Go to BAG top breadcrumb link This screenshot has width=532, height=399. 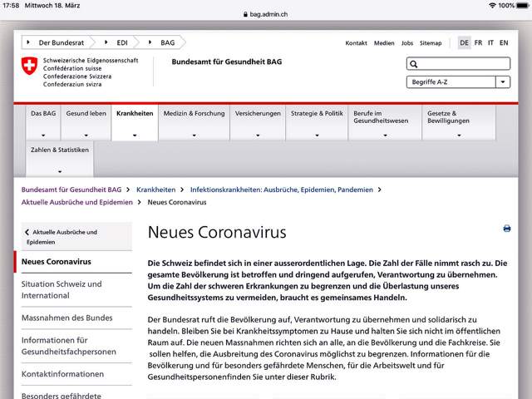(168, 42)
